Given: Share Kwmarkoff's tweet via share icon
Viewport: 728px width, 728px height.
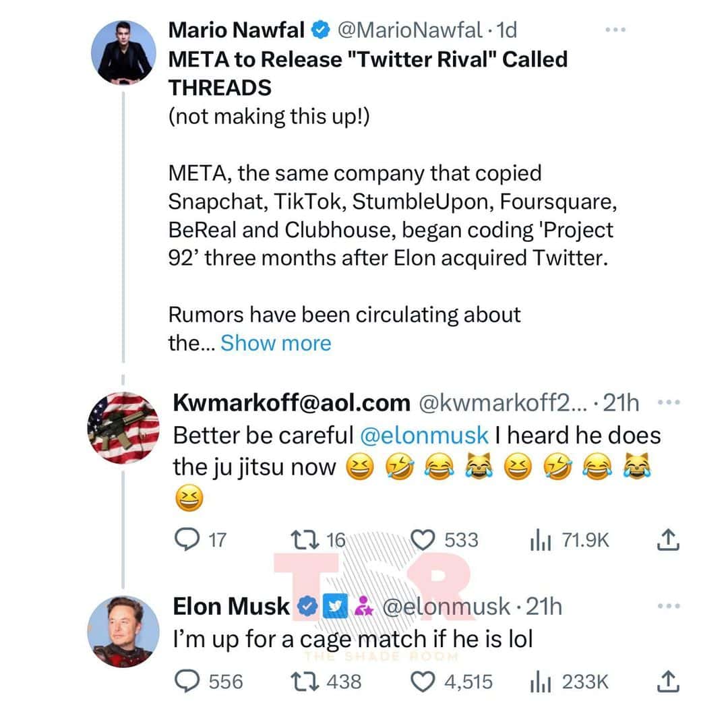Looking at the screenshot, I should pos(667,539).
